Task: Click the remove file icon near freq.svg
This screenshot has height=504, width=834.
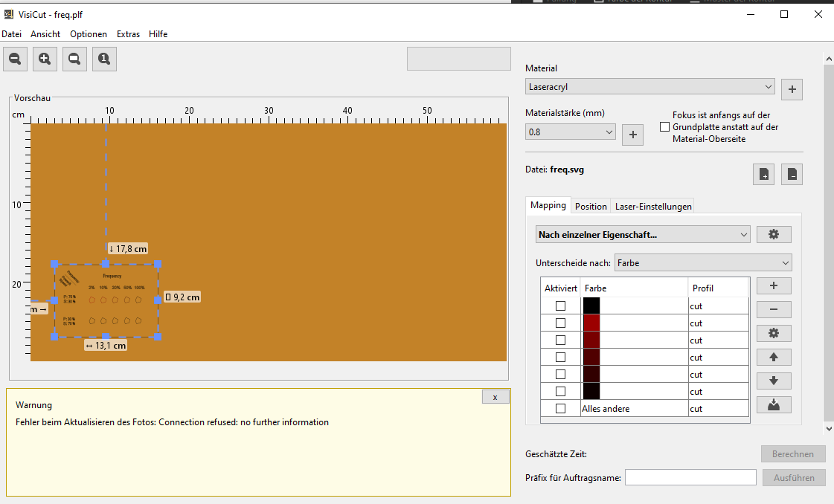Action: pos(792,174)
